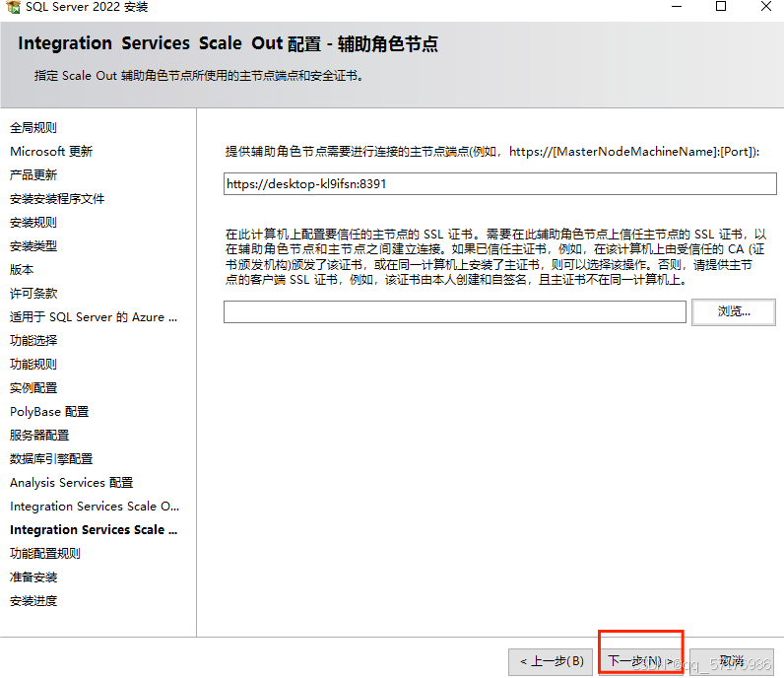The image size is (784, 678).
Task: Select 功能规则 step in sidebar
Action: pos(33,365)
